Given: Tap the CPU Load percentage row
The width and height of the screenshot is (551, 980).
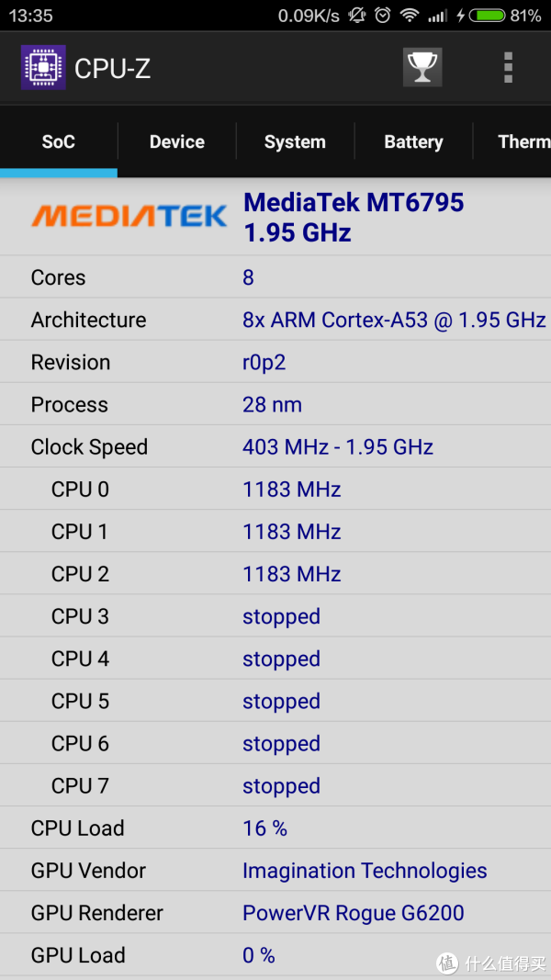Looking at the screenshot, I should click(x=275, y=828).
